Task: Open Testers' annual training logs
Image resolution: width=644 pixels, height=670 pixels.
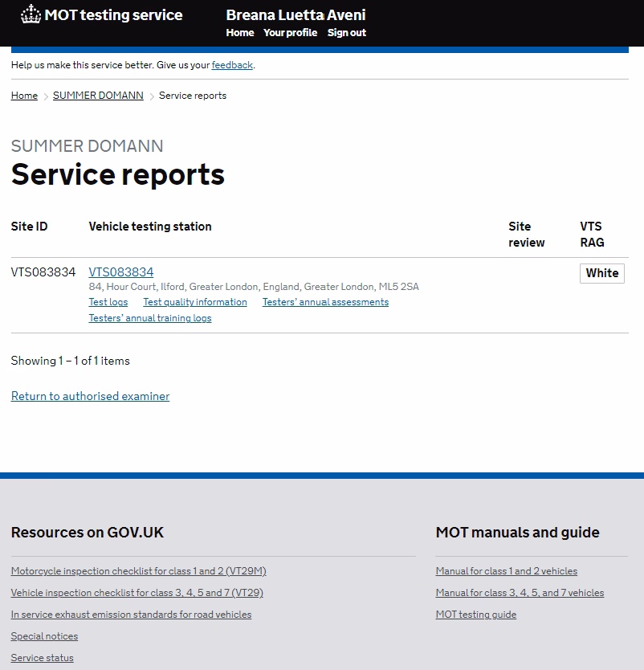Action: coord(150,317)
